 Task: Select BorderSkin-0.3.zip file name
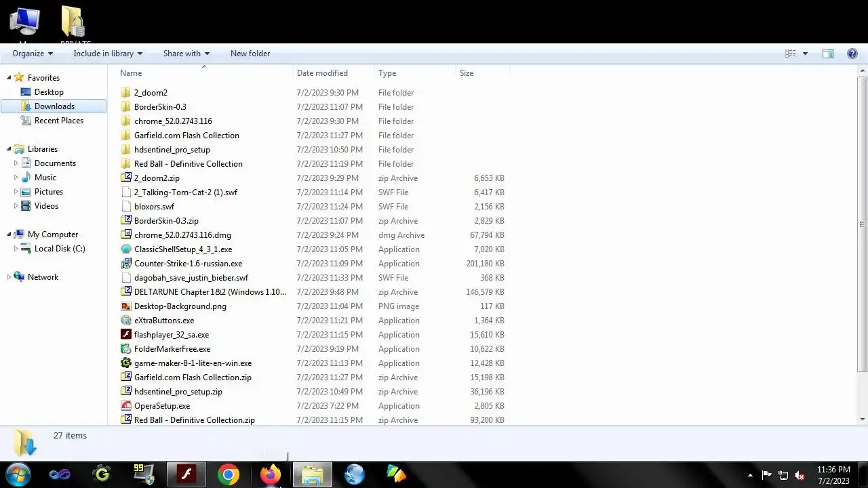pos(166,221)
